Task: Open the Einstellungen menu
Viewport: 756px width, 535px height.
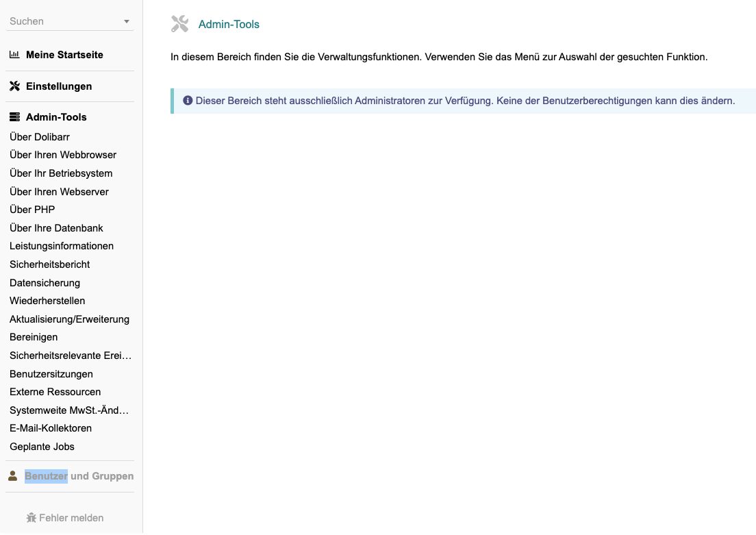Action: (59, 86)
